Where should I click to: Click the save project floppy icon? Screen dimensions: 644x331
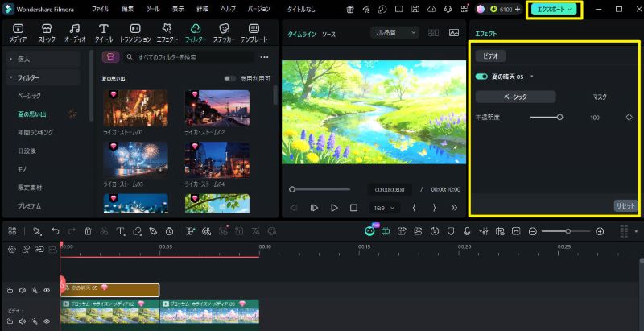(415, 9)
